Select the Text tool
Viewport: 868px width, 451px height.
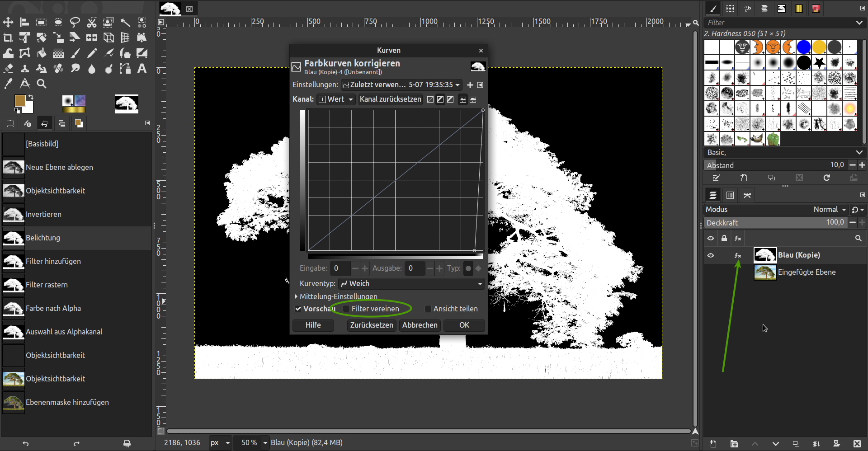(x=142, y=69)
